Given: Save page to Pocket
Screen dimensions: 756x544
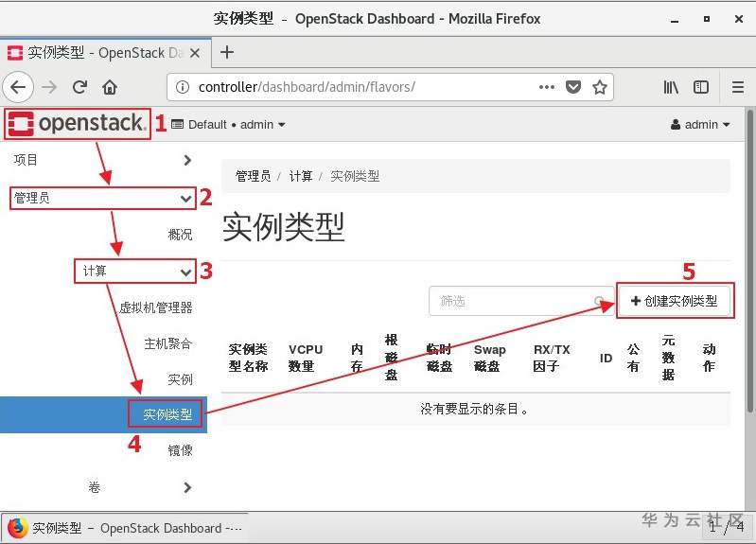Looking at the screenshot, I should pos(572,87).
